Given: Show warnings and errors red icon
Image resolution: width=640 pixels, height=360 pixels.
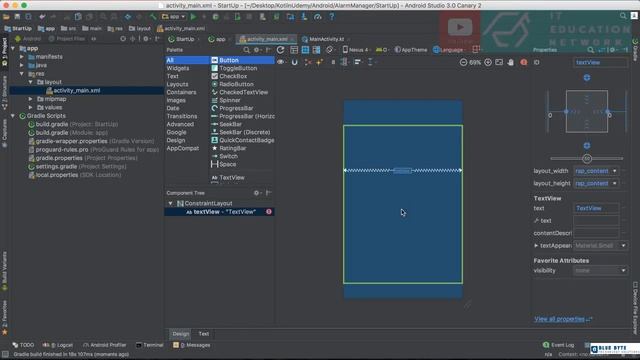Looking at the screenshot, I should [x=524, y=62].
